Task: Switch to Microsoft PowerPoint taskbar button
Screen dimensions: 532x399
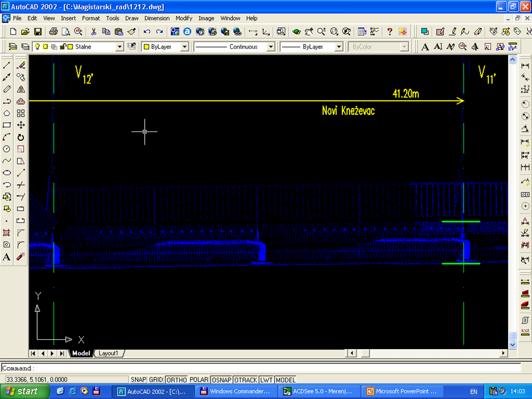Action: point(402,391)
